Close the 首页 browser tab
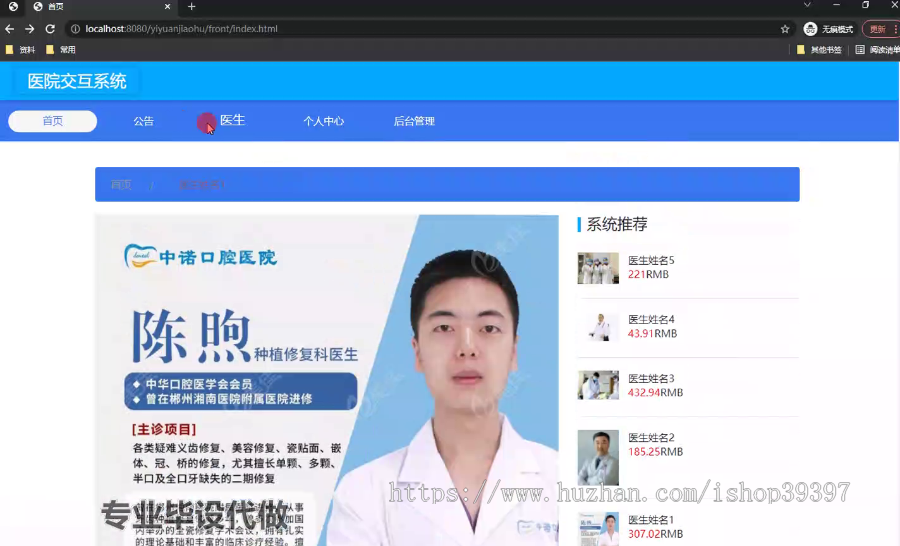Image resolution: width=900 pixels, height=546 pixels. click(x=168, y=6)
